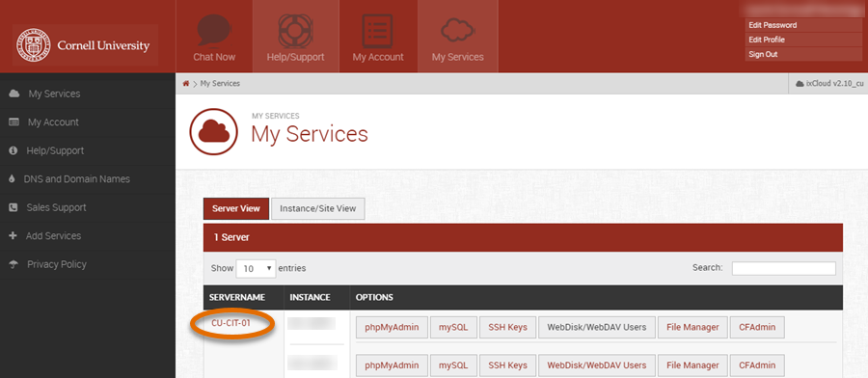Click mySQL button in first row
868x378 pixels.
[453, 327]
